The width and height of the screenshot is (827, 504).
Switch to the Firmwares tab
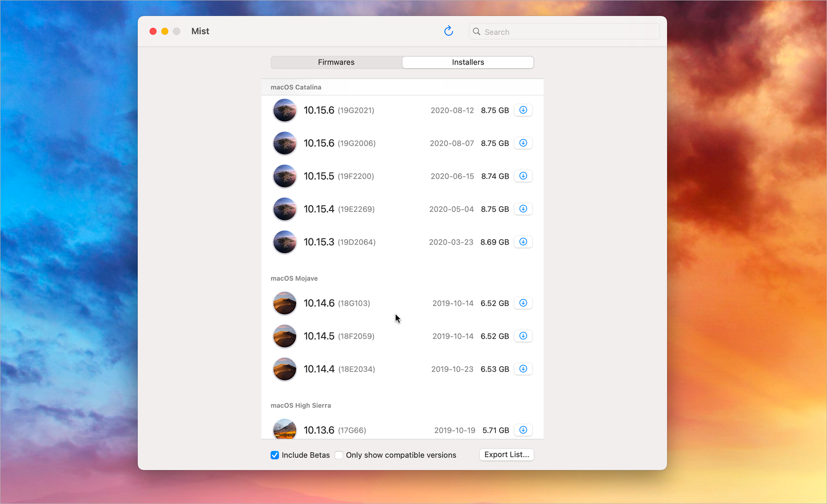pyautogui.click(x=336, y=62)
